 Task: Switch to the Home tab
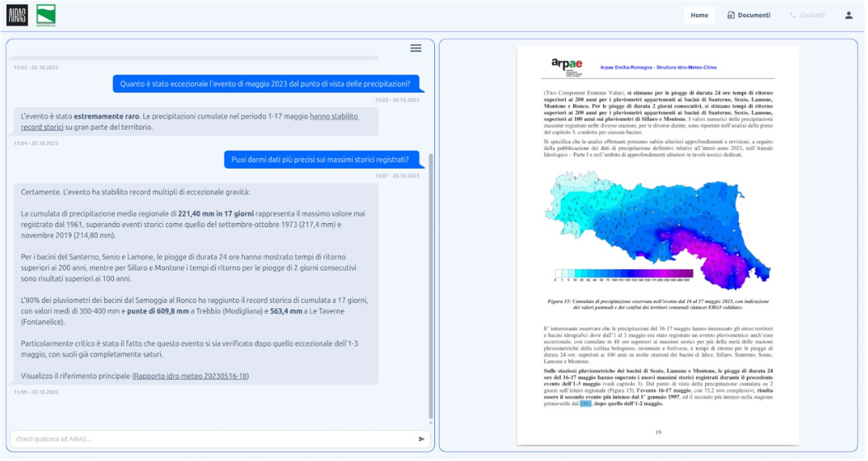click(699, 15)
